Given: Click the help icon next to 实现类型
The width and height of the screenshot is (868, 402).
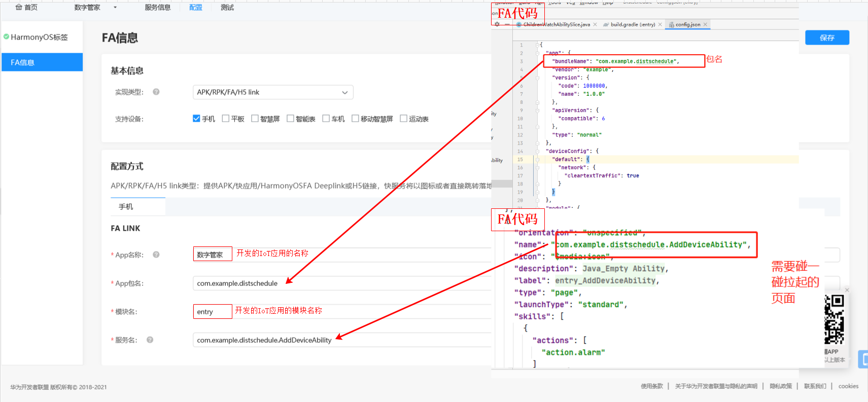Looking at the screenshot, I should pyautogui.click(x=156, y=92).
